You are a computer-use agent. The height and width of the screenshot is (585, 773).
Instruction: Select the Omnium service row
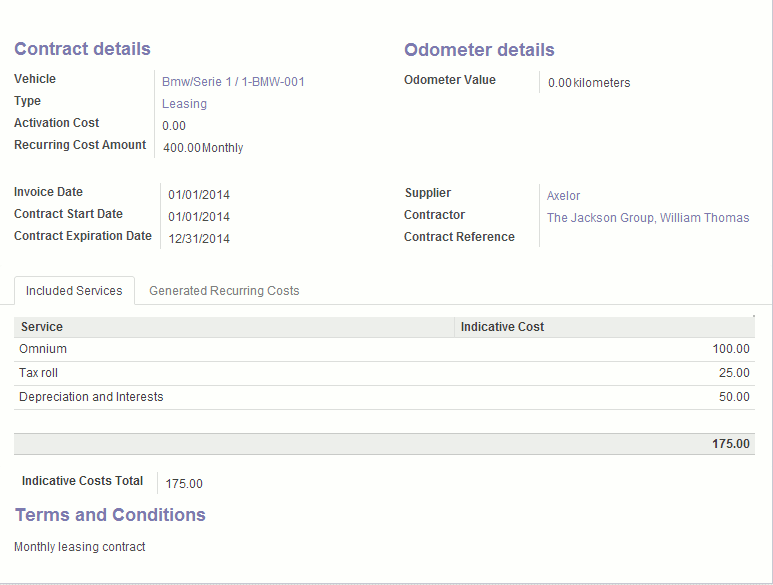coord(43,349)
